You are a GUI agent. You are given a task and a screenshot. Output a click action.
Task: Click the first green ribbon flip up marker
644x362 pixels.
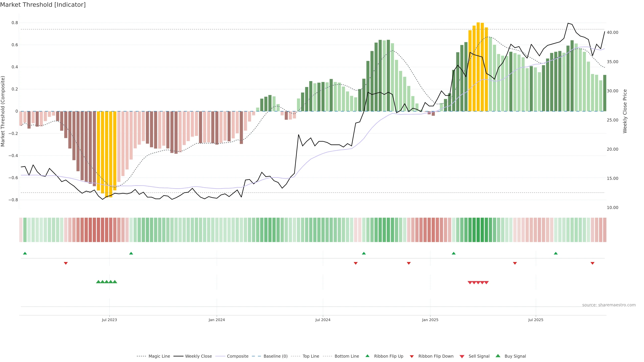25,253
